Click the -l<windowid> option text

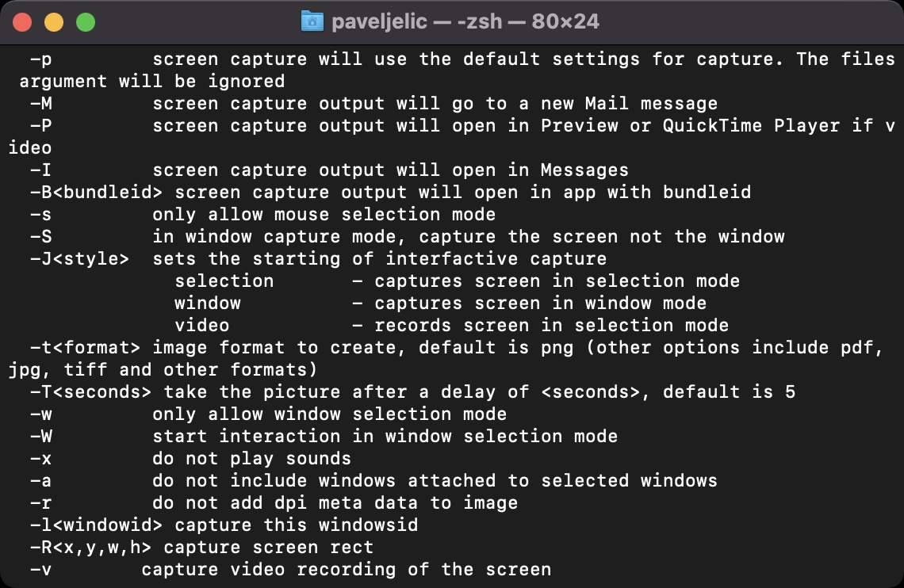[x=97, y=525]
